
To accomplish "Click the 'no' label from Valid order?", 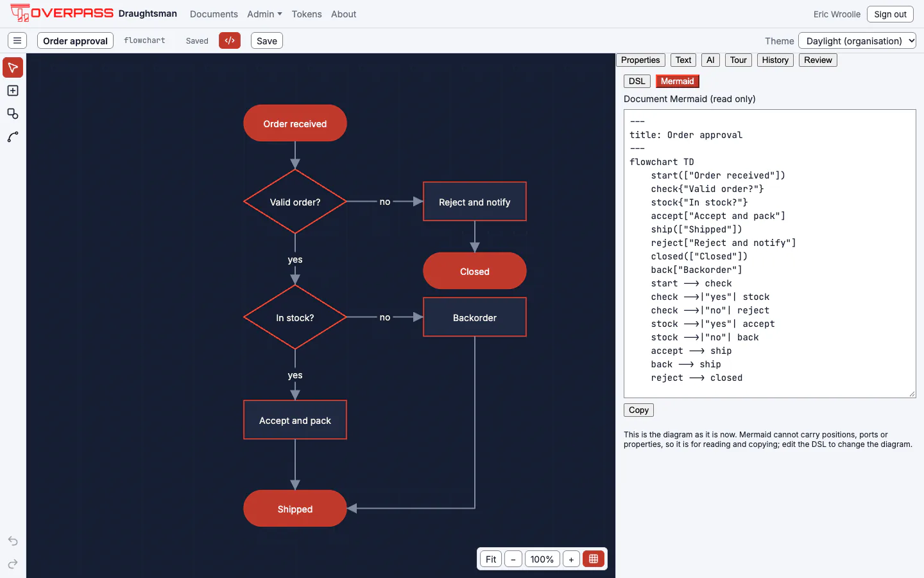I will (385, 202).
